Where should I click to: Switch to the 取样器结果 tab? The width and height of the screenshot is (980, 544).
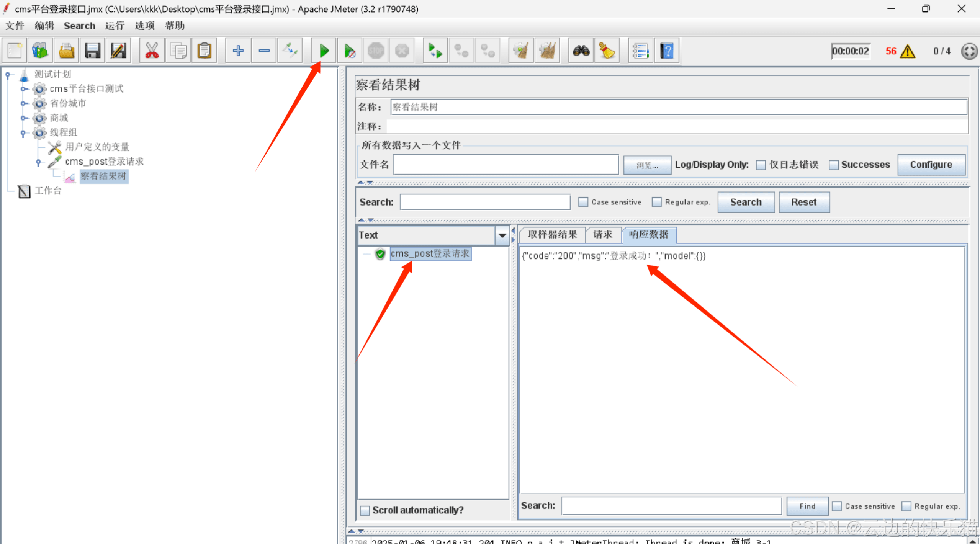[x=552, y=234]
